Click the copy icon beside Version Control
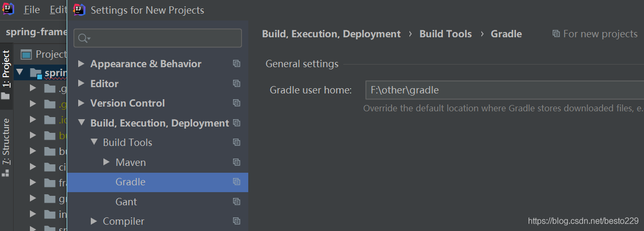The width and height of the screenshot is (644, 231). 237,103
